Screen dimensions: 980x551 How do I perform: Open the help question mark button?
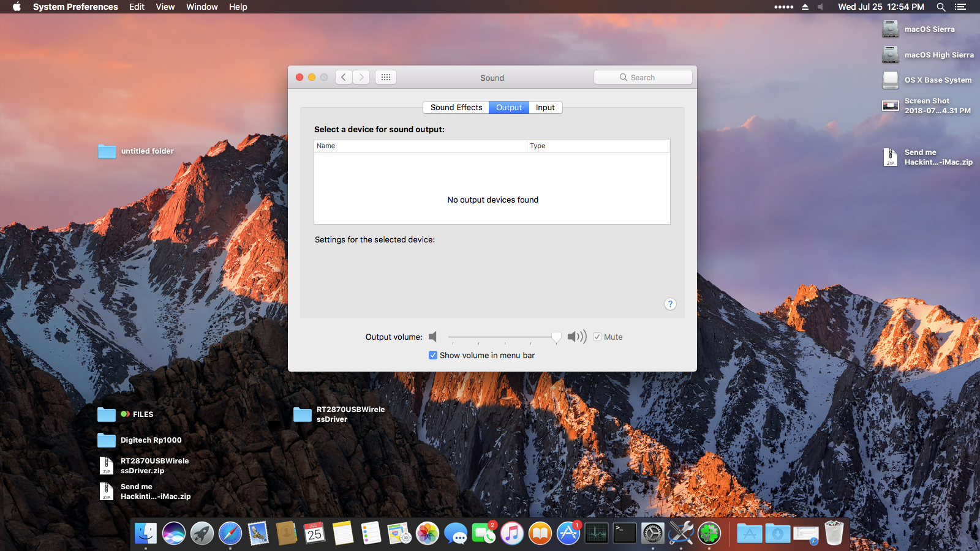[x=670, y=304]
